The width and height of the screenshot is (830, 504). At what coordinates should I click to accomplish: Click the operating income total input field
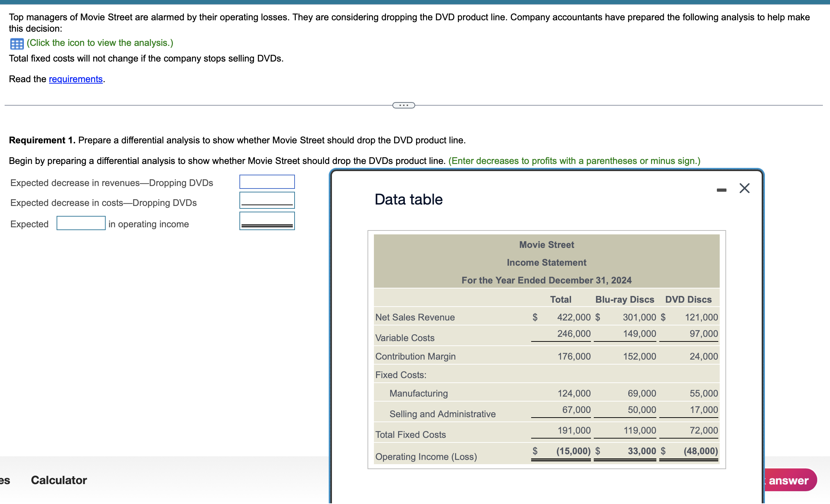[x=267, y=221]
